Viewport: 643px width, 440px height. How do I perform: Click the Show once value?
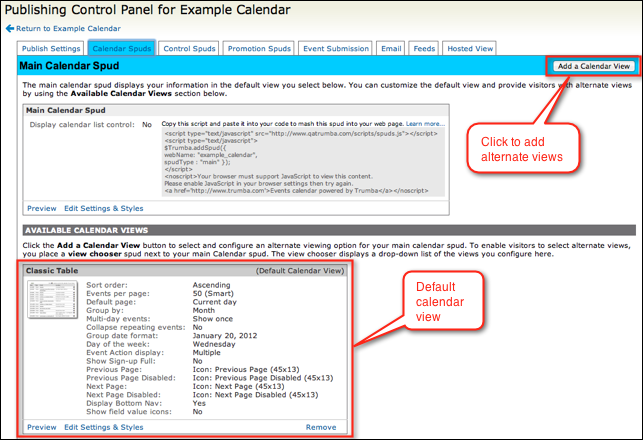tap(213, 319)
